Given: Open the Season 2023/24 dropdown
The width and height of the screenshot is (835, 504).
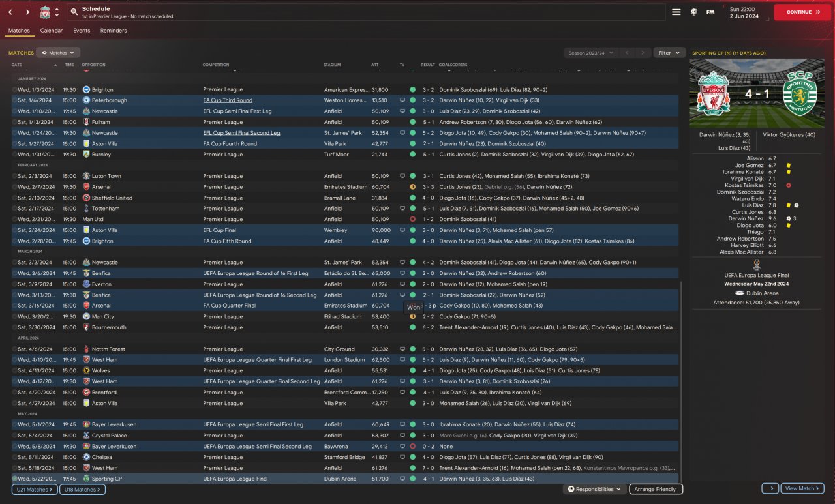Looking at the screenshot, I should tap(590, 53).
